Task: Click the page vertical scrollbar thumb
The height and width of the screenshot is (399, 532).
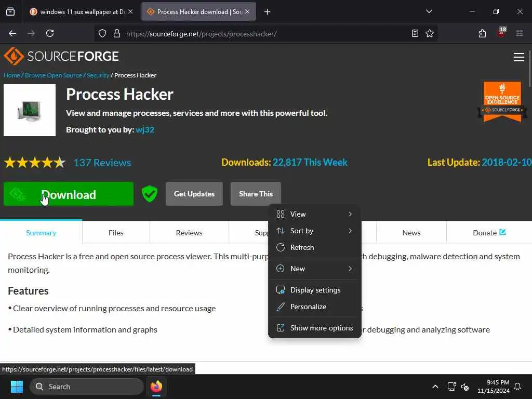Action: coord(529,68)
